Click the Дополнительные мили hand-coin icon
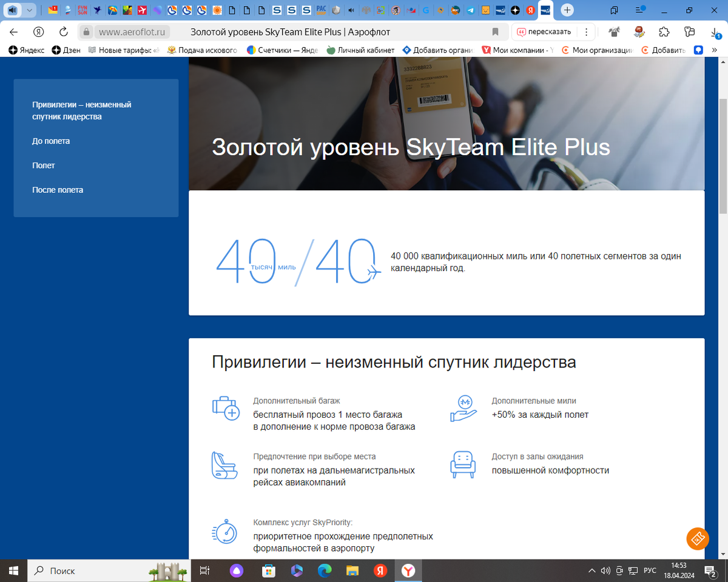The width and height of the screenshot is (728, 582). pyautogui.click(x=465, y=408)
